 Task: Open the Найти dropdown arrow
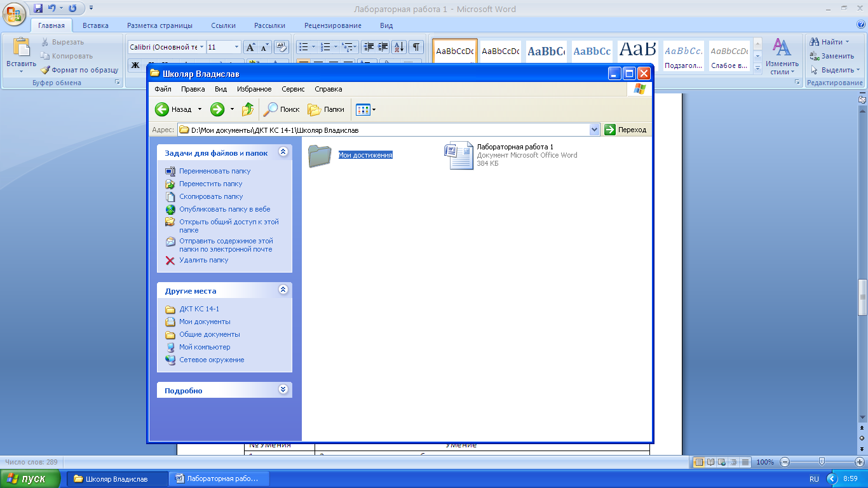click(x=847, y=42)
